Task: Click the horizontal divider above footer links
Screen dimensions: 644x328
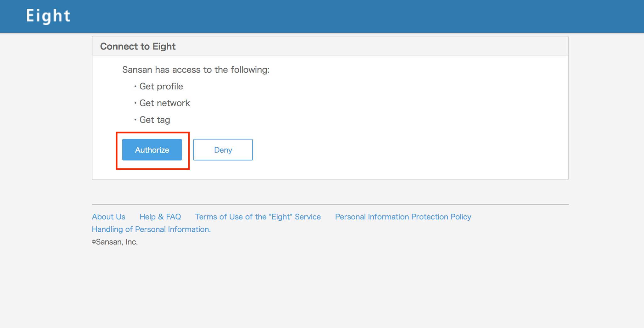Action: [330, 204]
